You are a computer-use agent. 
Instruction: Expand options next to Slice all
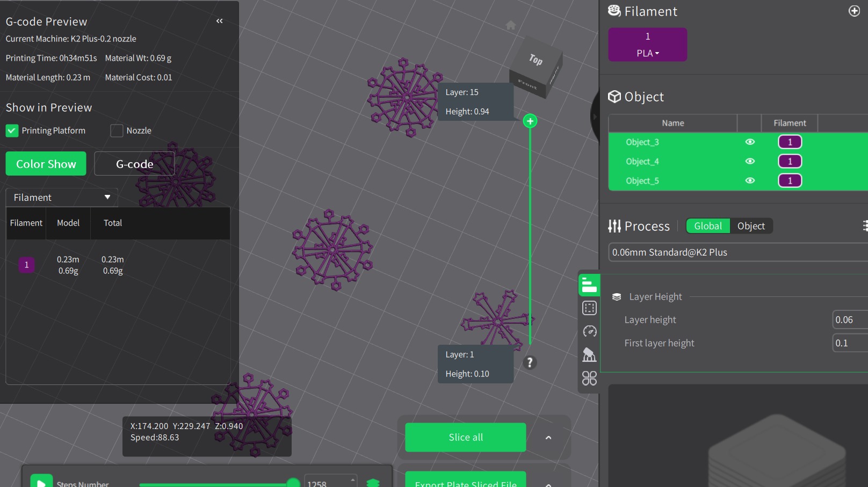[548, 438]
